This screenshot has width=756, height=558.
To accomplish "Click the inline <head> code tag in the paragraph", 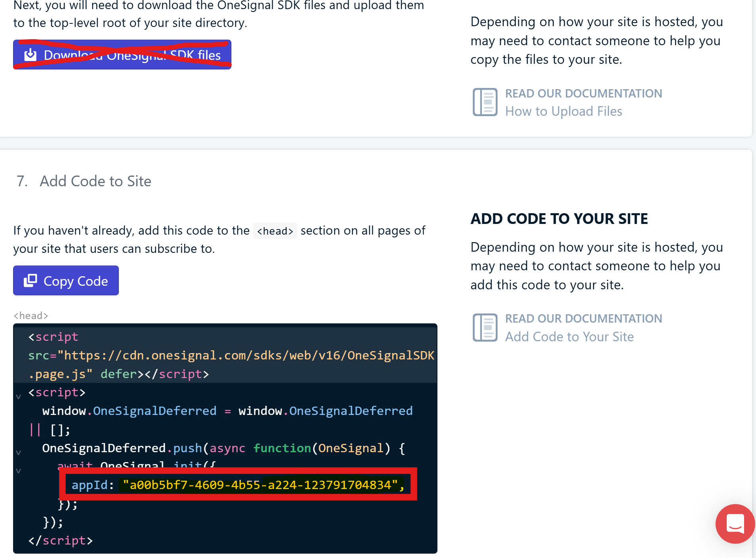I will [x=275, y=231].
